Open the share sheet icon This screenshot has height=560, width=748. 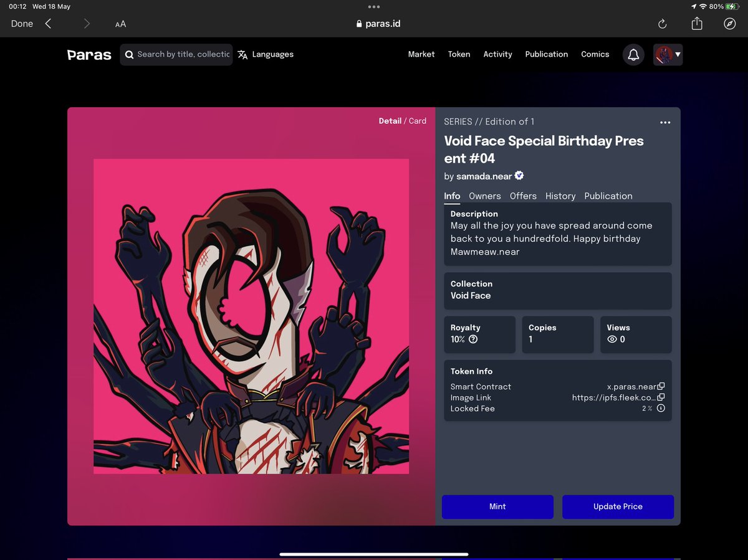[x=697, y=23]
